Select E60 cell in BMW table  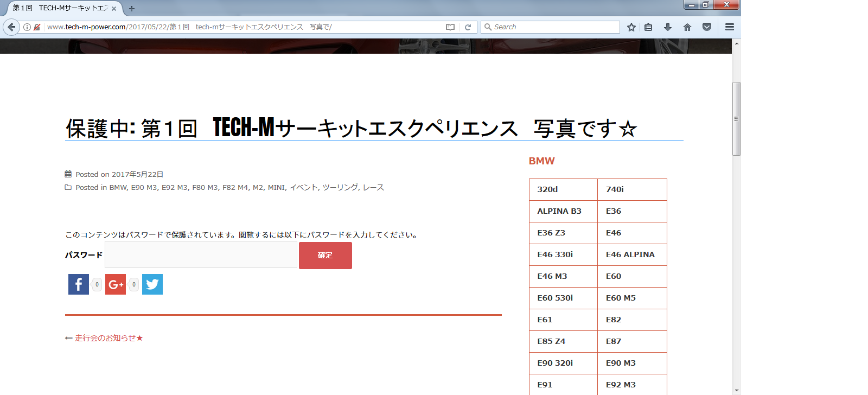pos(614,276)
